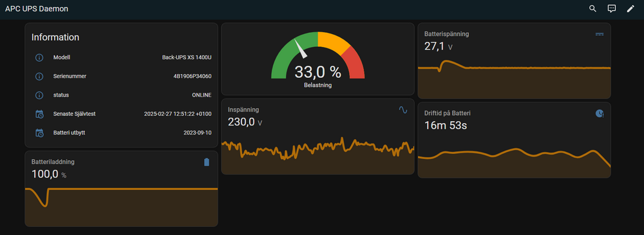Click the ONLINE status value
The width and height of the screenshot is (644, 235).
(x=202, y=95)
